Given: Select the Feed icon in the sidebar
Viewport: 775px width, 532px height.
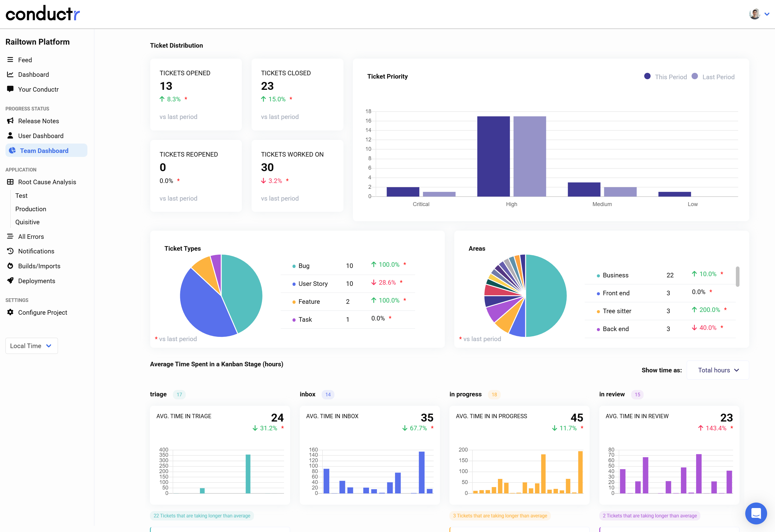Looking at the screenshot, I should pos(10,60).
